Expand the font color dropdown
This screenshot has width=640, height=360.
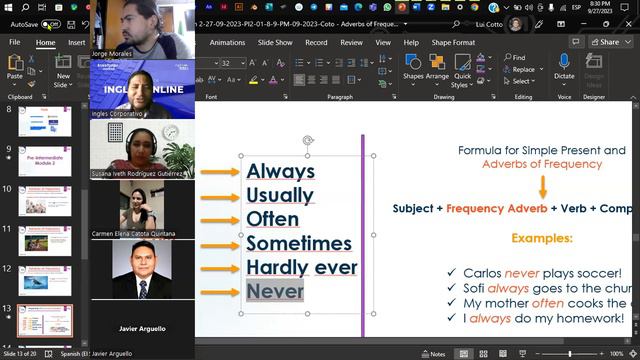(x=282, y=80)
